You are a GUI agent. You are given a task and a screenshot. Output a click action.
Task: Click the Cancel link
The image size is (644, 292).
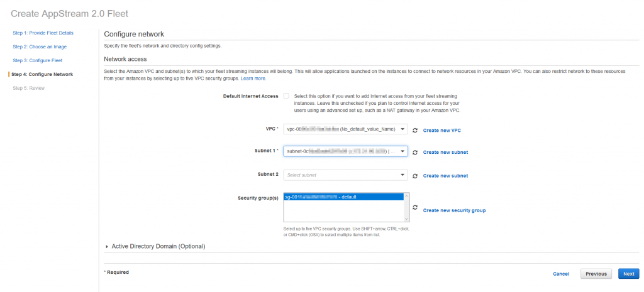point(561,274)
